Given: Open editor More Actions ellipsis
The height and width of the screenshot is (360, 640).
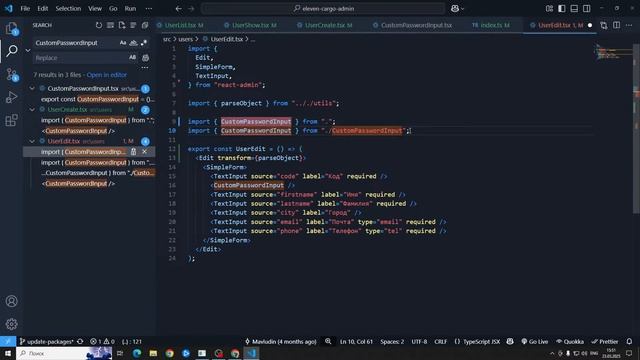Looking at the screenshot, I should point(629,25).
